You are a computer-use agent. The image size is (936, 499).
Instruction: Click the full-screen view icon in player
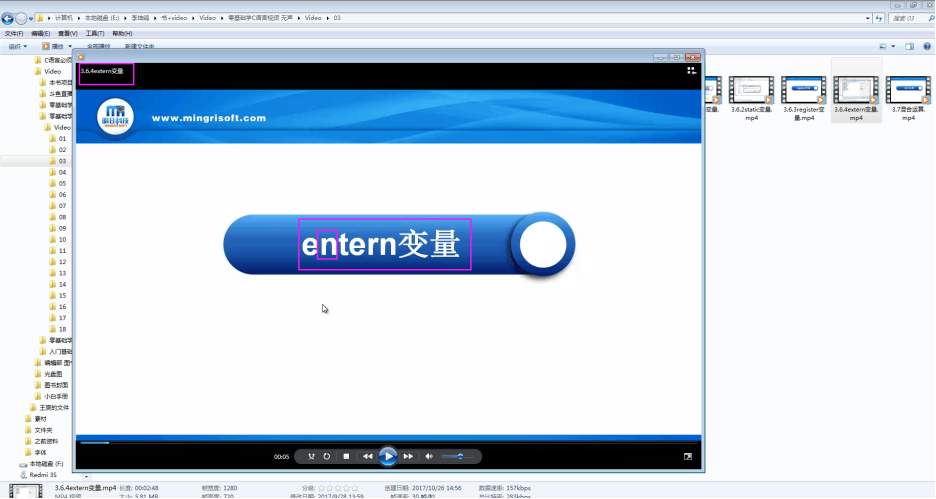688,457
